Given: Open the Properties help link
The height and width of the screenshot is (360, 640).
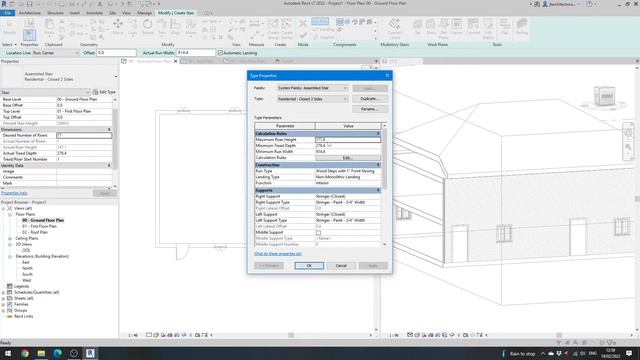Looking at the screenshot, I should point(14,193).
